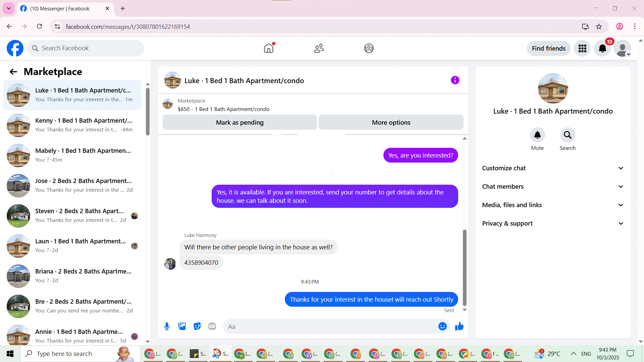Image resolution: width=644 pixels, height=362 pixels.
Task: Open the emoji picker smiley icon
Action: pyautogui.click(x=442, y=326)
